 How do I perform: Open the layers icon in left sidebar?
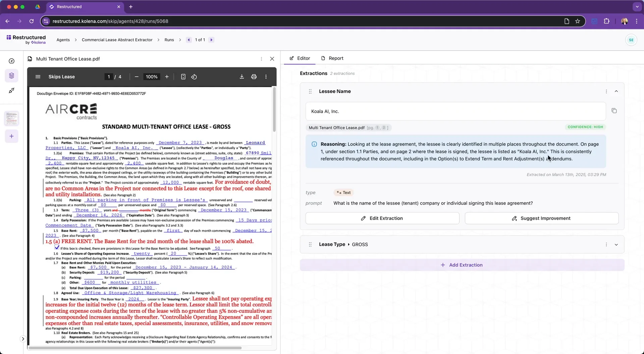pyautogui.click(x=12, y=76)
